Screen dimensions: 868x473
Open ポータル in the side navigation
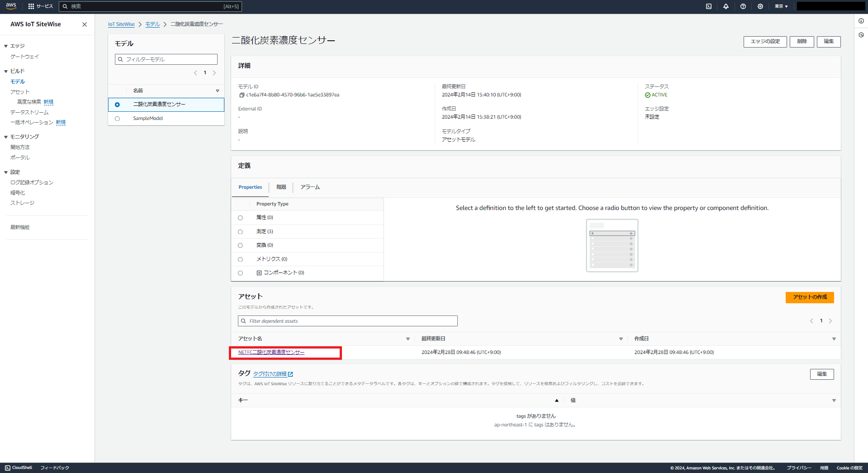(x=20, y=158)
